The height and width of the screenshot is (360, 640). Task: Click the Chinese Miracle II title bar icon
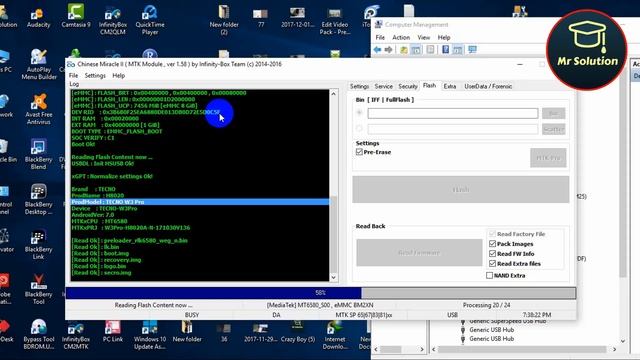71,64
